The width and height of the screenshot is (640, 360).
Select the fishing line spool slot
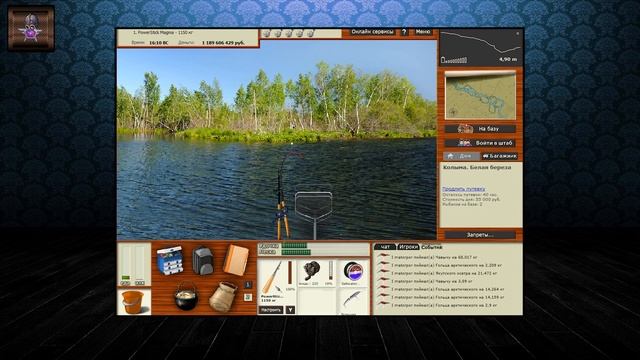coord(353,273)
